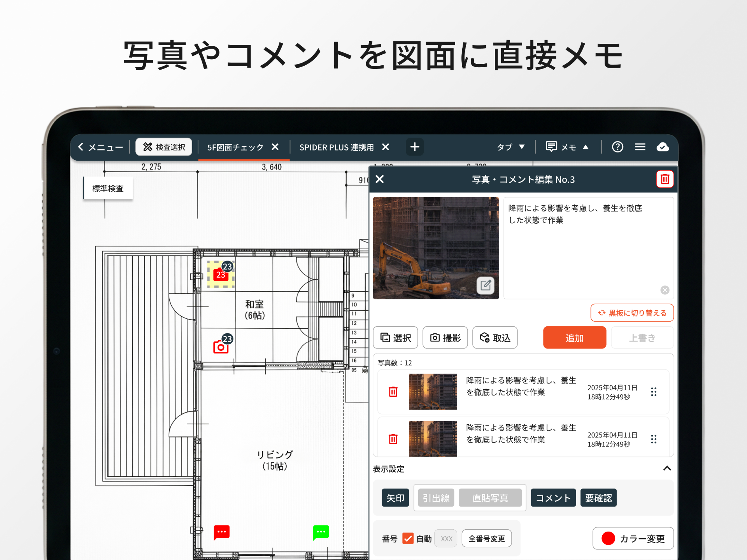Select the highlighted red marker 23 on floor plan
The height and width of the screenshot is (560, 747).
(x=221, y=274)
